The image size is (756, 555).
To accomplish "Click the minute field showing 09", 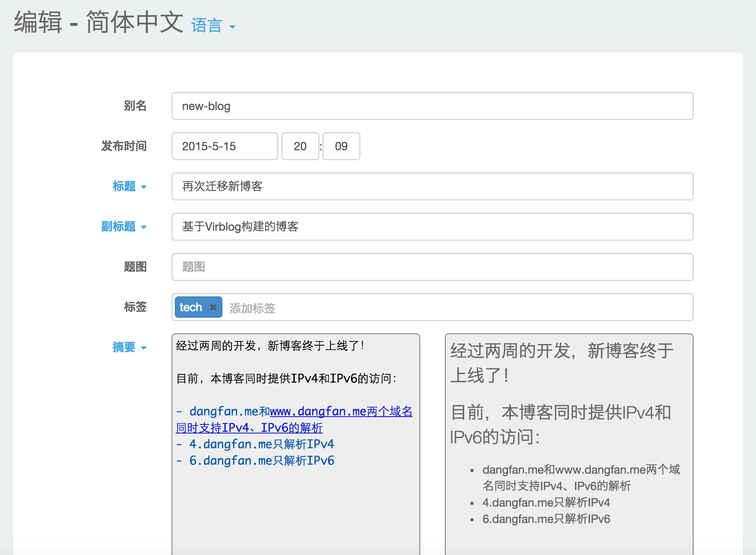I will [x=341, y=146].
